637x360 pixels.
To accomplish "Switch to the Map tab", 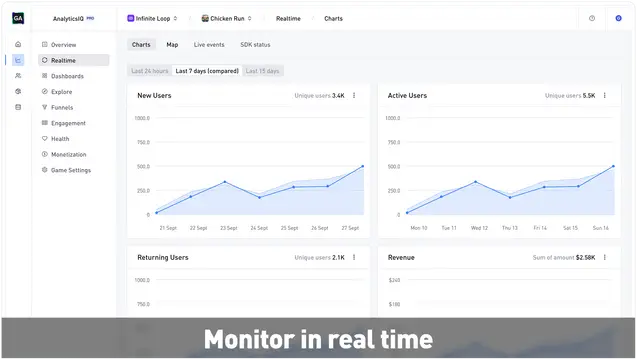I will coord(172,45).
